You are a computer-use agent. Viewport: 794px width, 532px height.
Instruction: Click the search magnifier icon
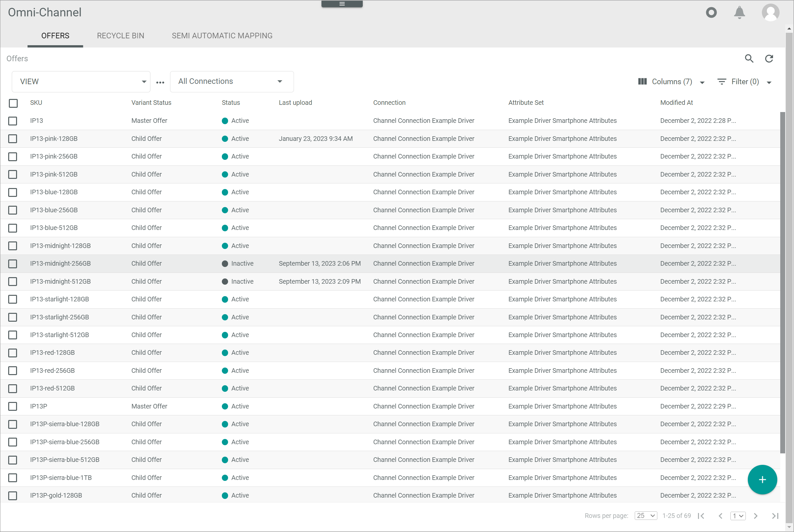pyautogui.click(x=749, y=58)
